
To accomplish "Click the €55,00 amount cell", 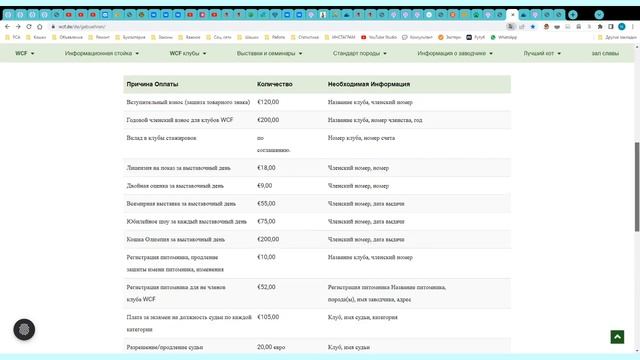I will [x=266, y=204].
